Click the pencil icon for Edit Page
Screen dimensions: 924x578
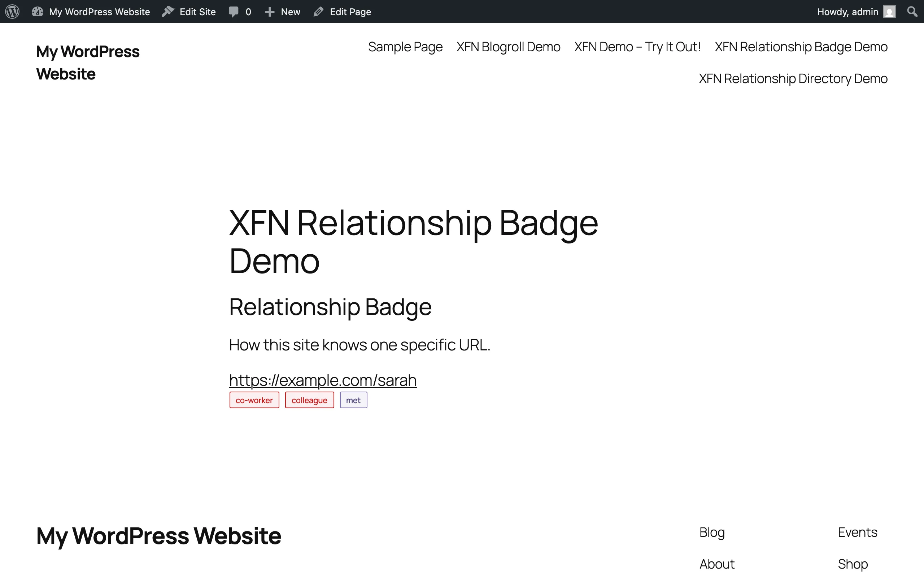318,12
